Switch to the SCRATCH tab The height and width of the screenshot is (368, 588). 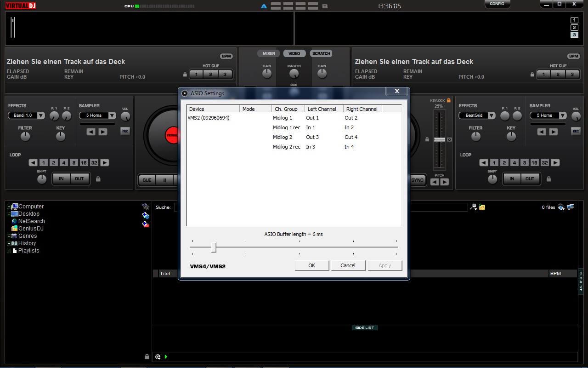pyautogui.click(x=321, y=53)
